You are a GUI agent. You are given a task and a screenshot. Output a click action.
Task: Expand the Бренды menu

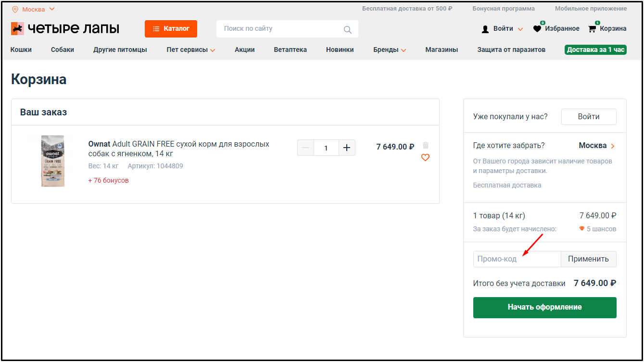[x=390, y=50]
